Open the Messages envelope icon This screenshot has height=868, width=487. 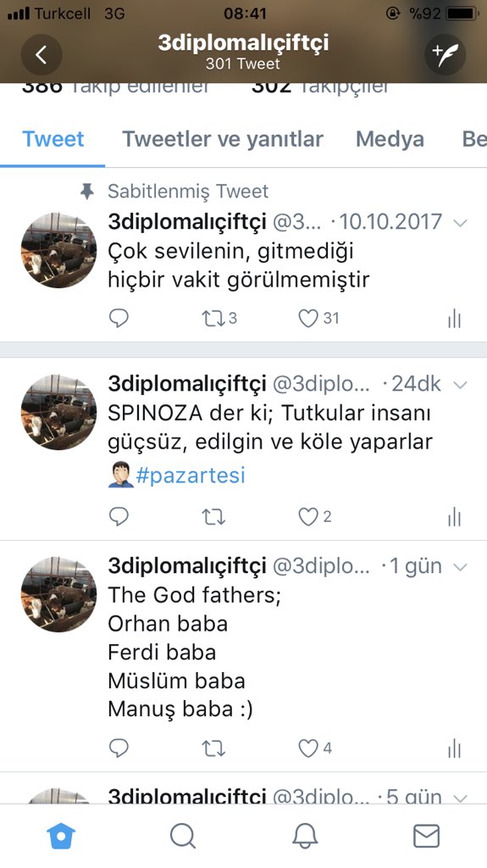click(x=427, y=835)
